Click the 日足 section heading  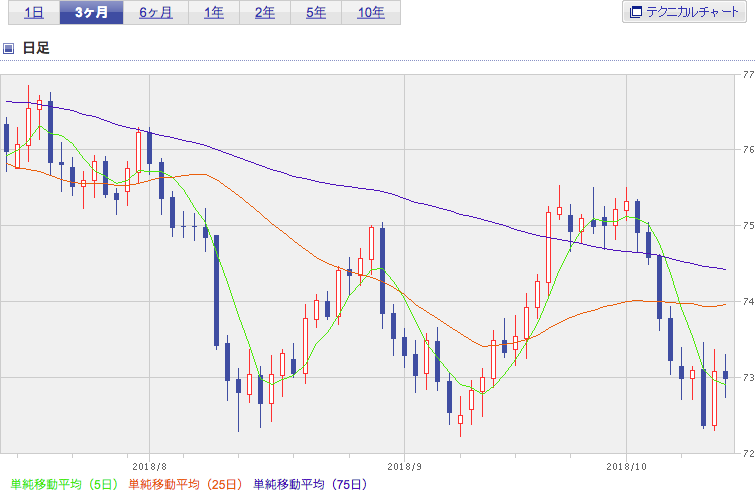[x=36, y=48]
